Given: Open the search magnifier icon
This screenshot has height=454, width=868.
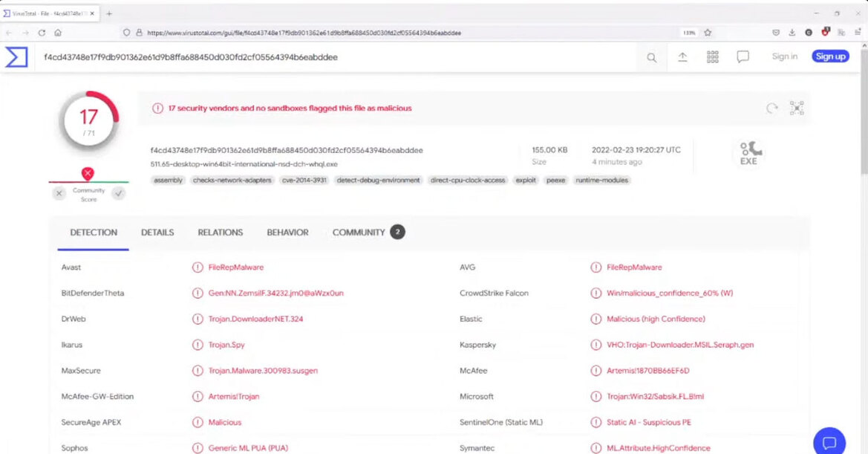Looking at the screenshot, I should 651,57.
